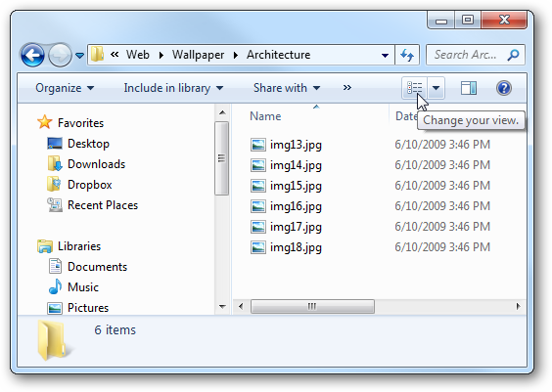Sort files by the Date column header
Image resolution: width=552 pixels, height=392 pixels.
(406, 116)
